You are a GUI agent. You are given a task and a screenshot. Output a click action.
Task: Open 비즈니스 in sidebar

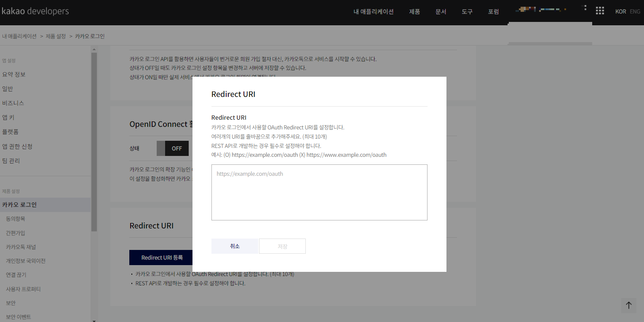[x=13, y=103]
